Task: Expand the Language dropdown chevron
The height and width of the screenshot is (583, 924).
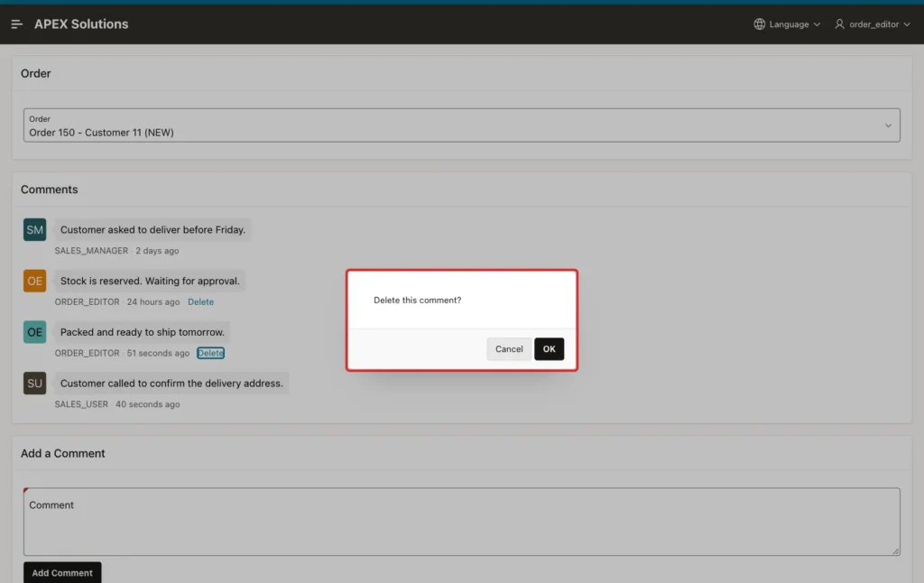Action: point(817,24)
